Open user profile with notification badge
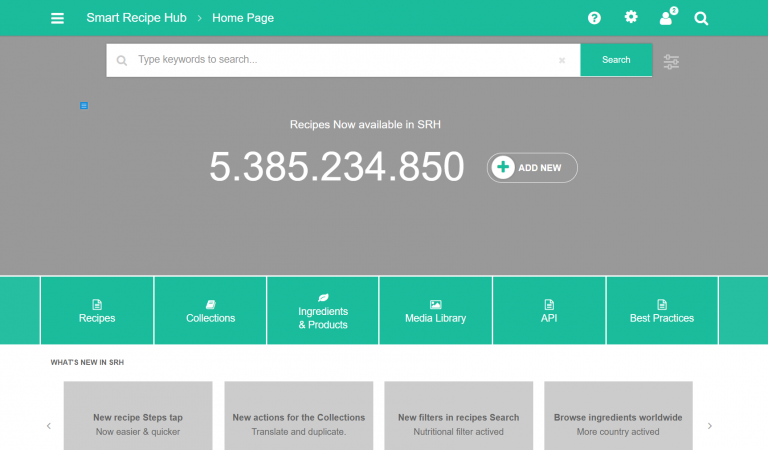Image resolution: width=768 pixels, height=450 pixels. 667,17
